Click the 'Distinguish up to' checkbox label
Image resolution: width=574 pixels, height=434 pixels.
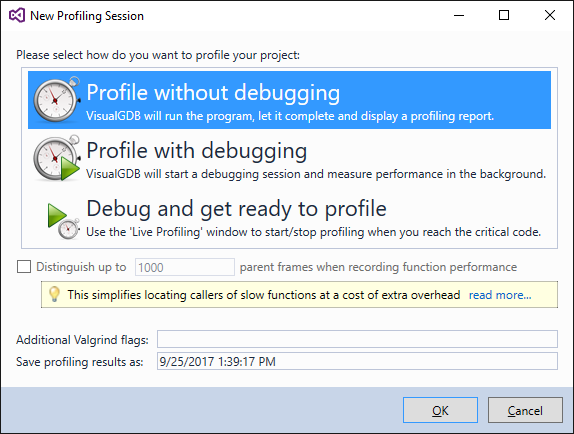pos(81,267)
